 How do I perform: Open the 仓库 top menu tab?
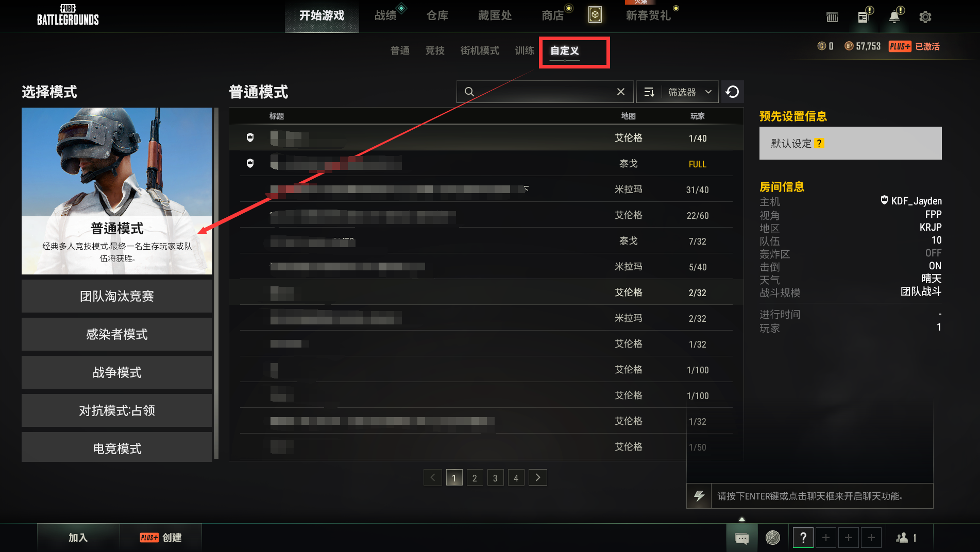tap(437, 15)
